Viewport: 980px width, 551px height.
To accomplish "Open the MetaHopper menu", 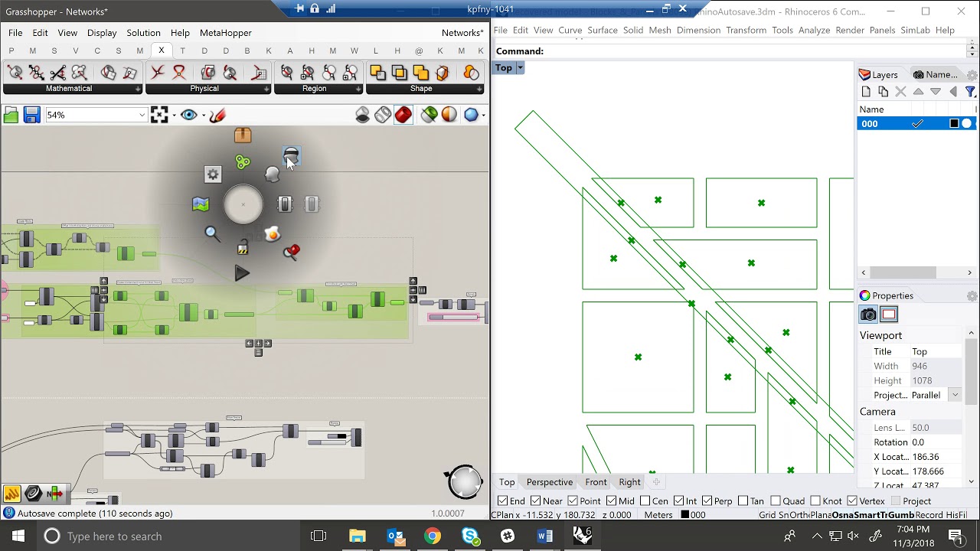I will coord(226,33).
